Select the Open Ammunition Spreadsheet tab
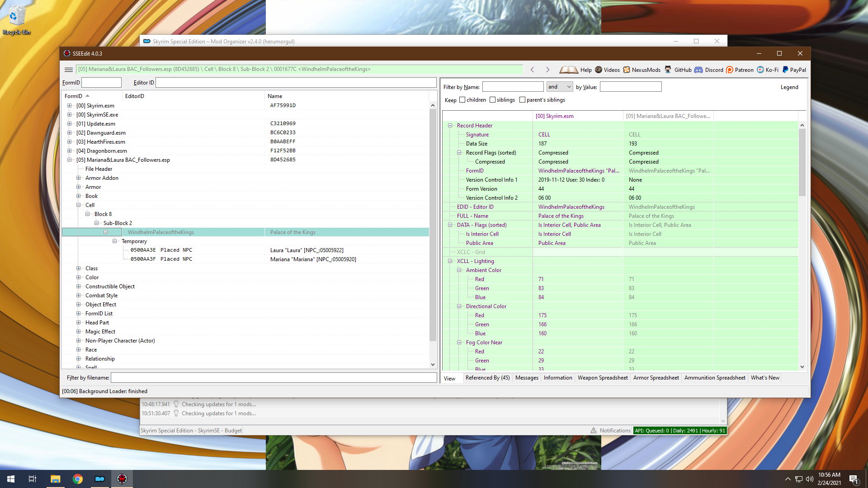Screen dimensions: 868x488 (714, 378)
